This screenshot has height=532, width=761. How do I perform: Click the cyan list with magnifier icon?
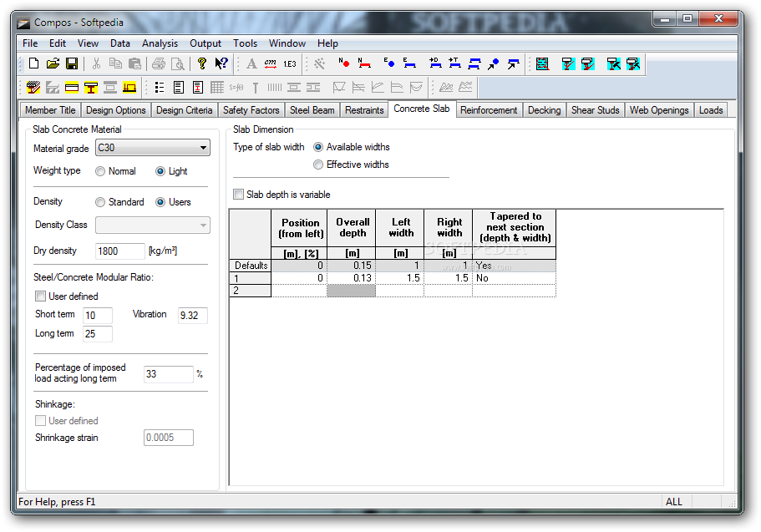tap(542, 63)
